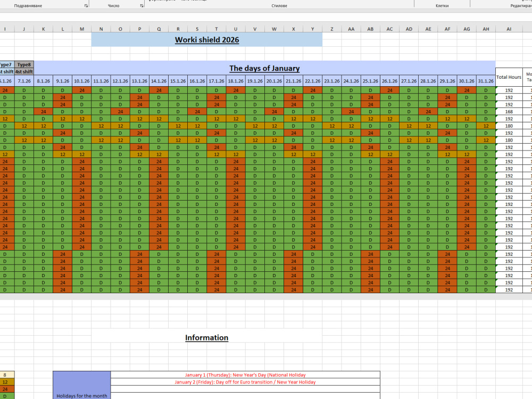Select the 168 Total Hours cell
Screen dimensions: 532x399
(509, 112)
